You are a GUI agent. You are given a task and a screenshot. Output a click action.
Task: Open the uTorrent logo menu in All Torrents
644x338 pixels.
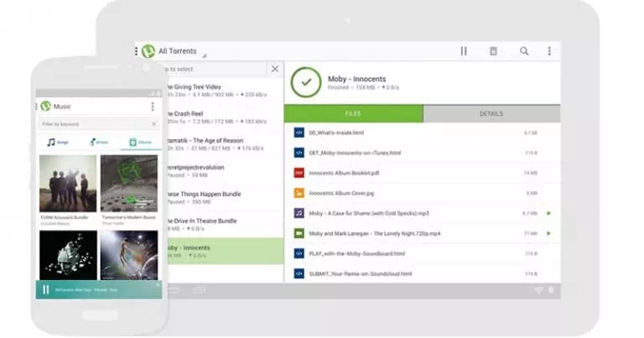point(148,51)
